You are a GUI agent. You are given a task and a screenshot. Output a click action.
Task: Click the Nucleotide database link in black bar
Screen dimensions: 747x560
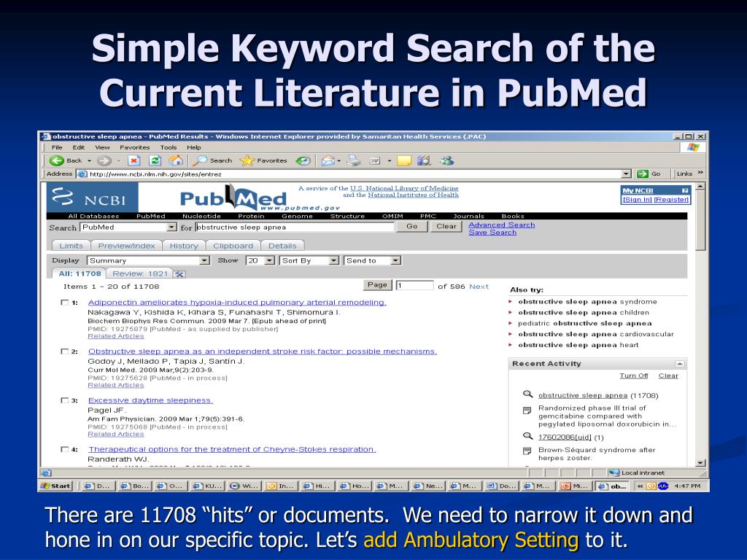tap(201, 216)
